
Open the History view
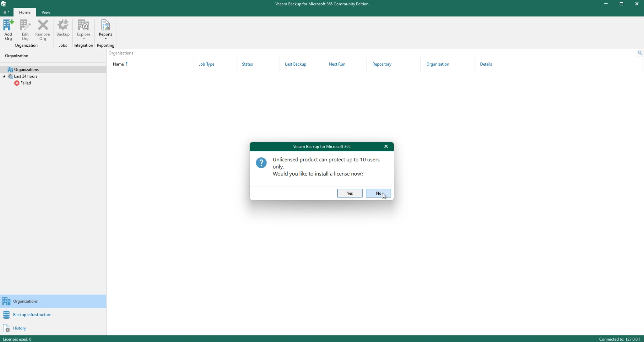19,328
